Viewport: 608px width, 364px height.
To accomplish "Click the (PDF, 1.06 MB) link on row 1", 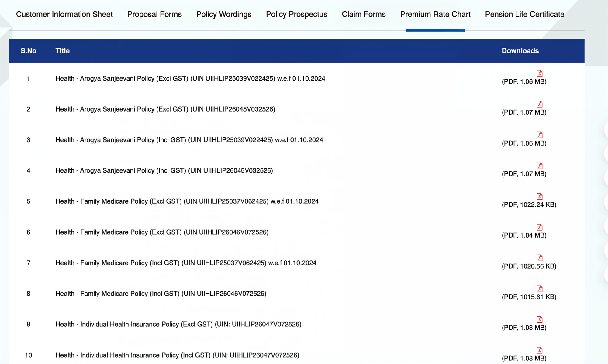I will [524, 81].
